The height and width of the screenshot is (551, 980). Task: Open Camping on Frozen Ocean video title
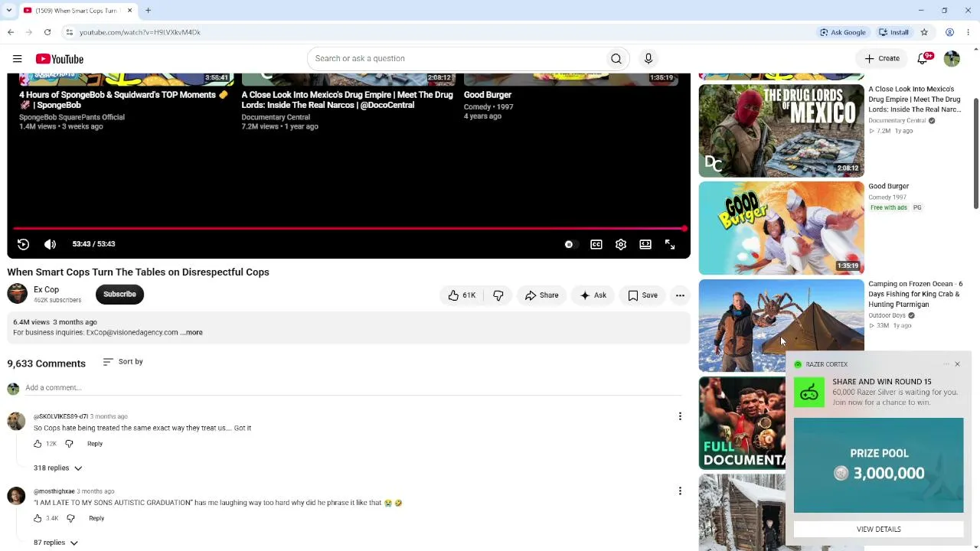pyautogui.click(x=916, y=295)
